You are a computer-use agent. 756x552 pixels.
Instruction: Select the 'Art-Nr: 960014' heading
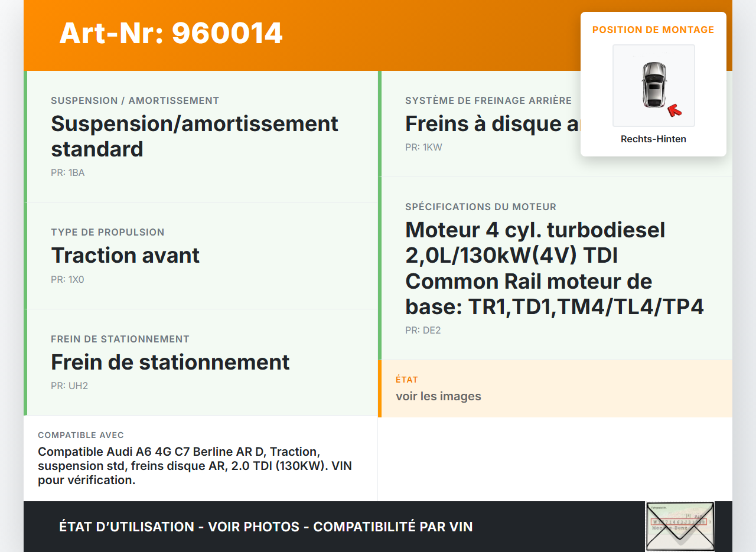click(171, 33)
